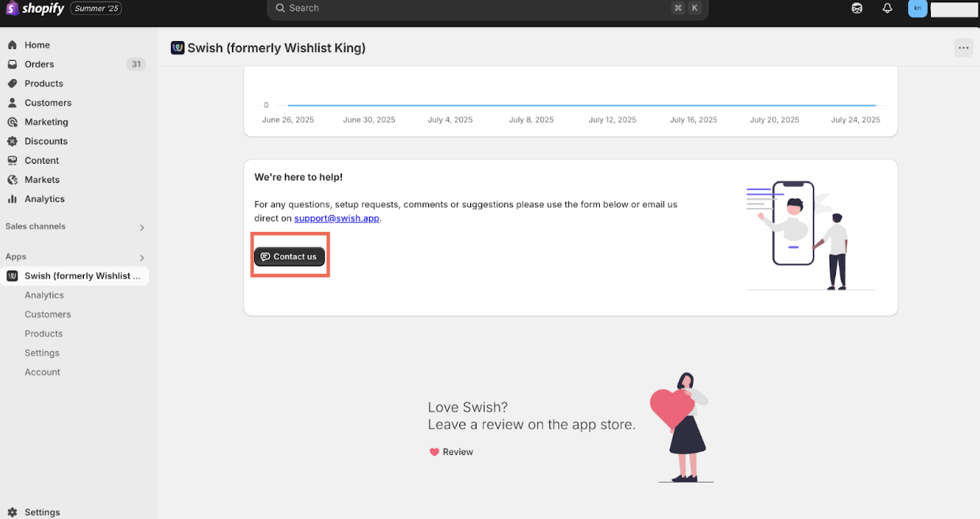980x519 pixels.
Task: Click the Summer '25 edition badge
Action: (x=96, y=8)
